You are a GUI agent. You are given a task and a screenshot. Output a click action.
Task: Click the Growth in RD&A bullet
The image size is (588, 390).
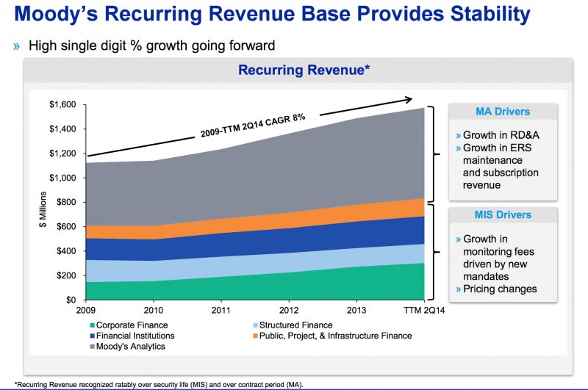pyautogui.click(x=498, y=135)
